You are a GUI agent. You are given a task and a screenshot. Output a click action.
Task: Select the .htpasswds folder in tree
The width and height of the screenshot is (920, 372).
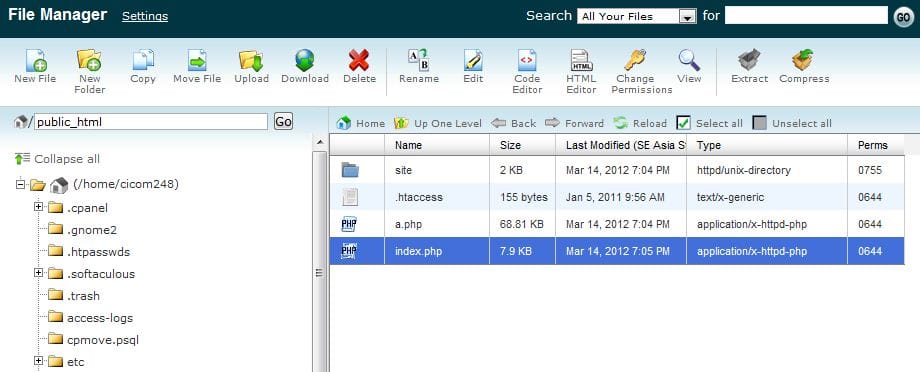click(x=99, y=252)
